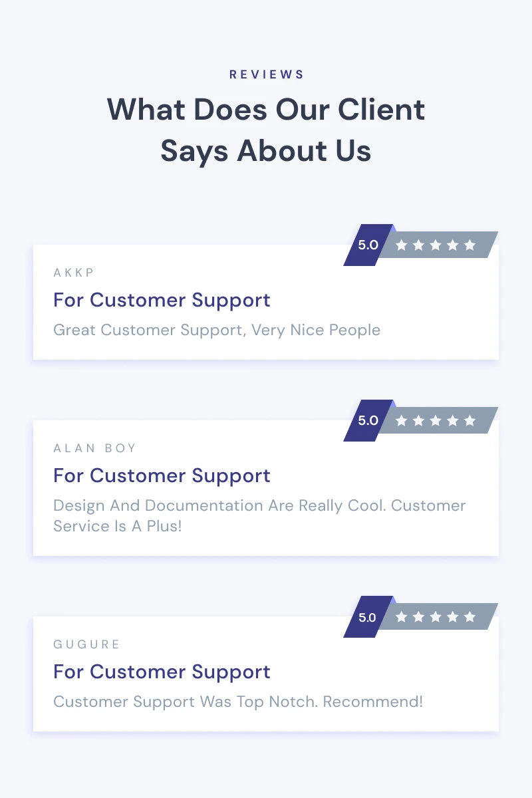Screen dimensions: 532x798
Task: Open the AKKP review title For Customer Support
Action: click(x=162, y=300)
